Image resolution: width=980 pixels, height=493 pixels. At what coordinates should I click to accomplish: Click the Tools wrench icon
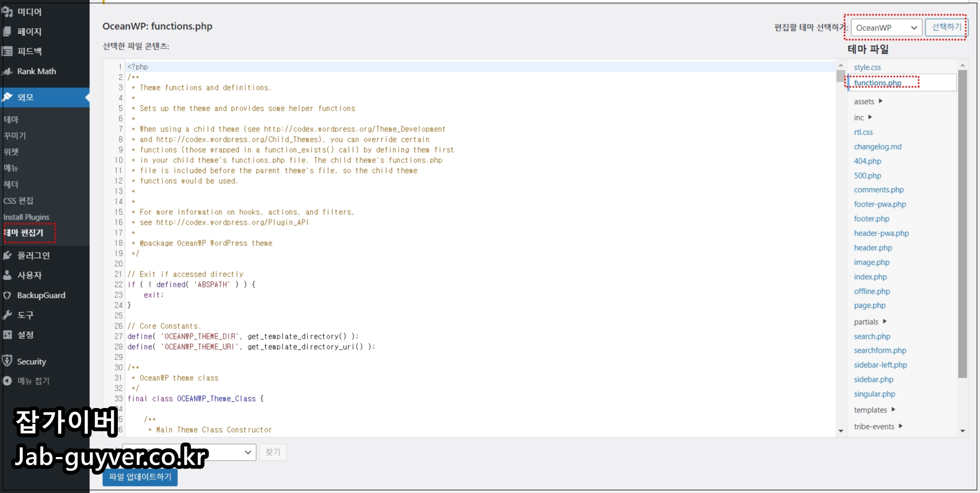click(7, 315)
